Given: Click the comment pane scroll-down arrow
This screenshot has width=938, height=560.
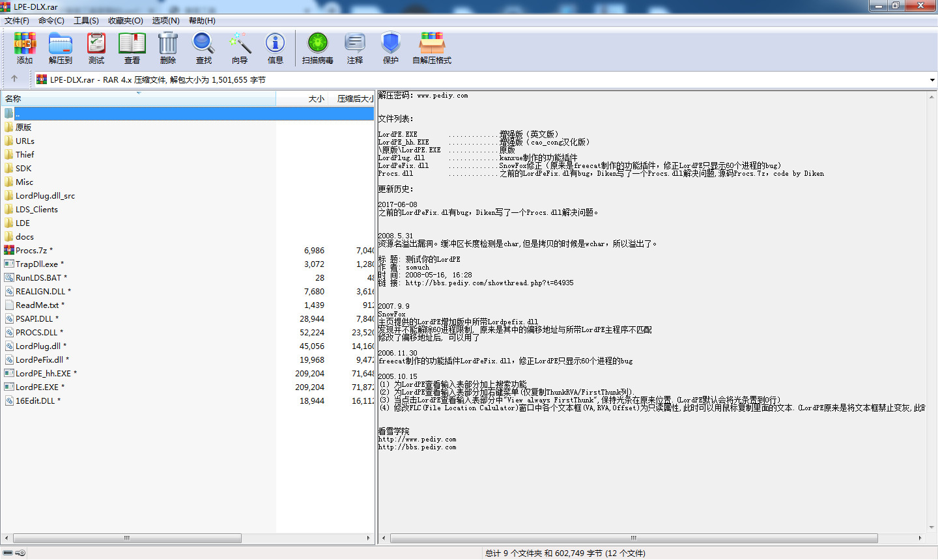Looking at the screenshot, I should (x=931, y=527).
